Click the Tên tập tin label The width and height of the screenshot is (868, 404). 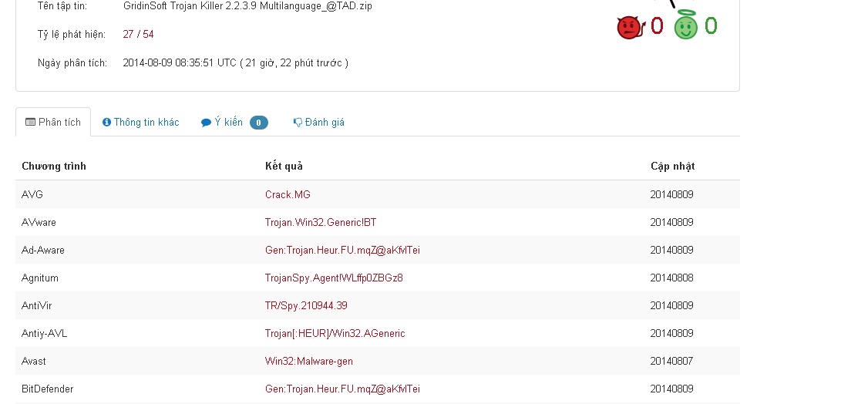point(62,6)
